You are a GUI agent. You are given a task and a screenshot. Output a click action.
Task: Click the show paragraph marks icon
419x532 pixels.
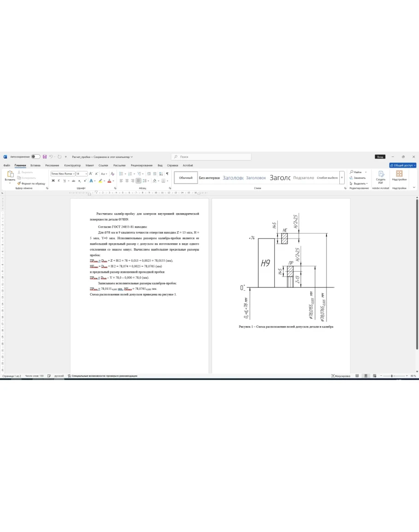pyautogui.click(x=167, y=174)
